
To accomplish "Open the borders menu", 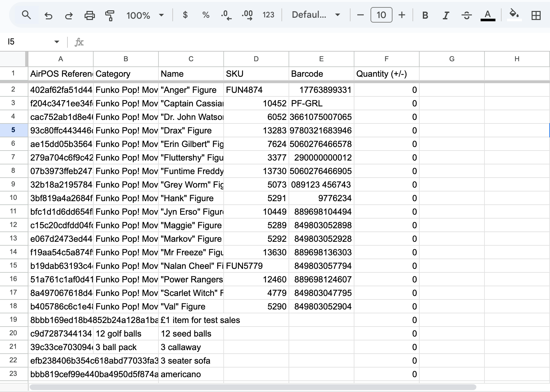I will pos(536,15).
